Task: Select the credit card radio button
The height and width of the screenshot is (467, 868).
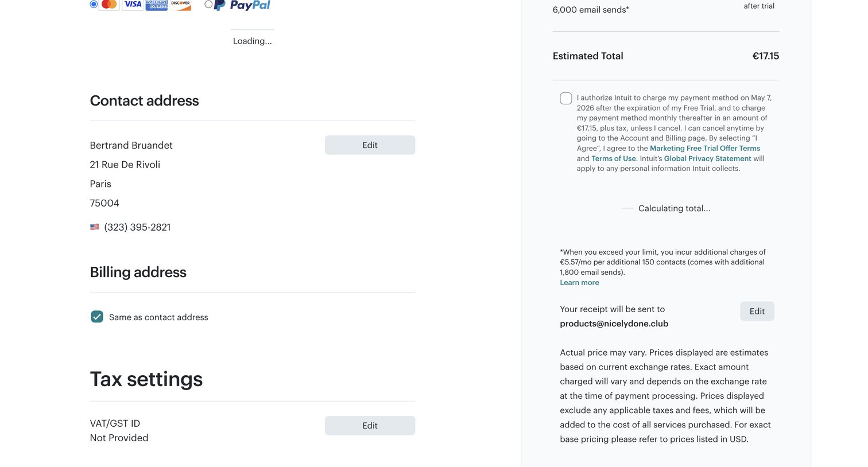Action: (94, 4)
